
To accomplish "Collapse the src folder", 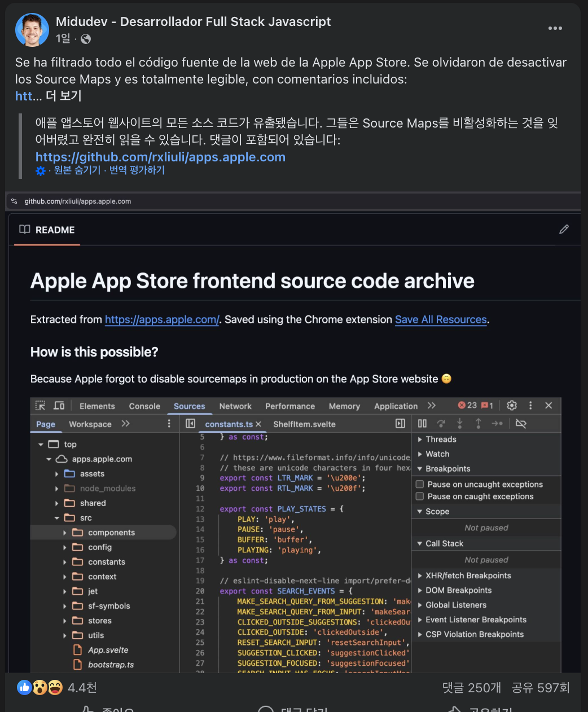I will [x=56, y=518].
